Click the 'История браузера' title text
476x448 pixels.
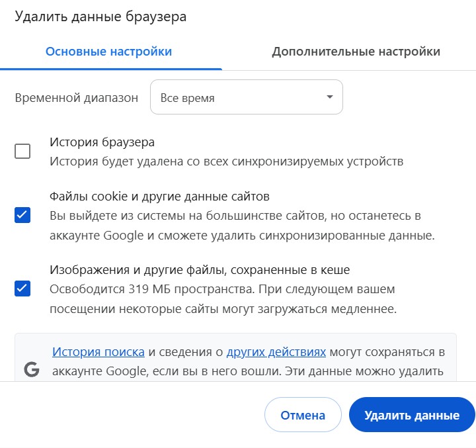click(102, 142)
